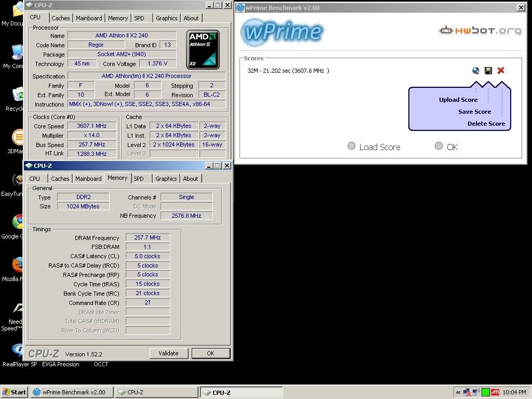Select the OK radio button in wPrime
The width and height of the screenshot is (532, 399).
438,146
